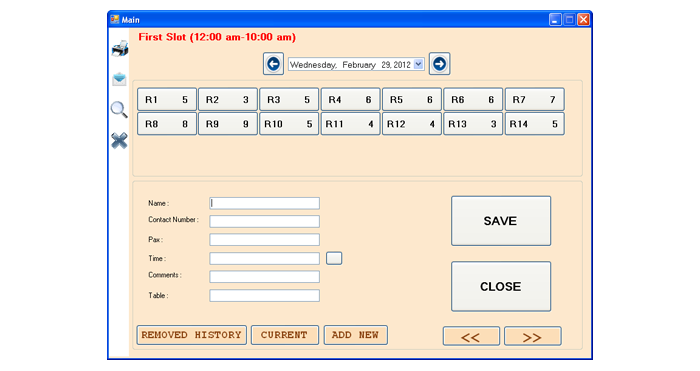Select table R1
The width and height of the screenshot is (700, 371).
[167, 100]
